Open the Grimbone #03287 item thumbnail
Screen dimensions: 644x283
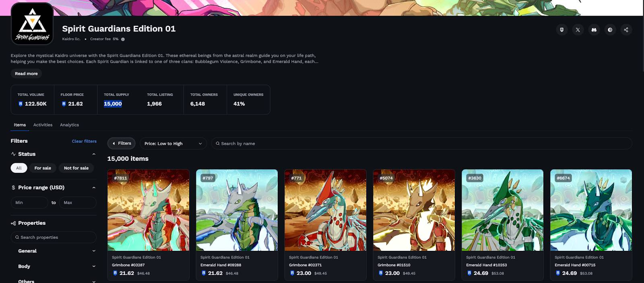pos(148,210)
